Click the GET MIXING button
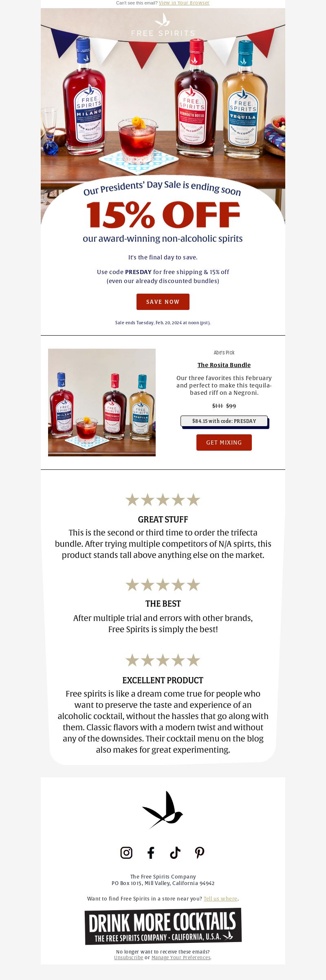326x980 pixels. click(224, 442)
